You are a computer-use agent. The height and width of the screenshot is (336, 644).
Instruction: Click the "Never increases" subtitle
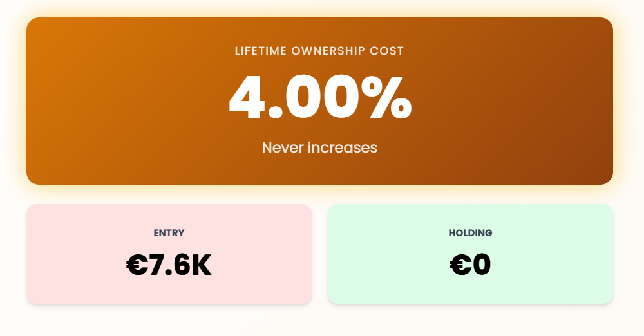click(319, 147)
